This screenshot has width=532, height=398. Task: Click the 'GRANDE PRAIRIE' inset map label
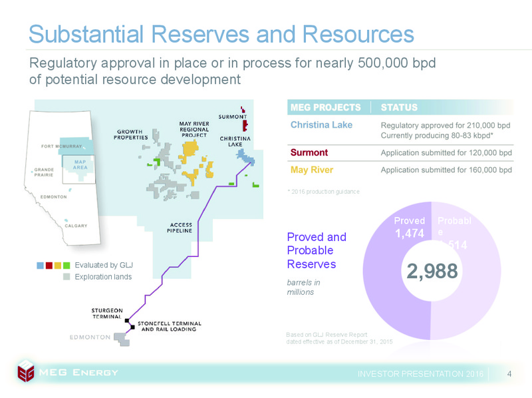pyautogui.click(x=44, y=172)
